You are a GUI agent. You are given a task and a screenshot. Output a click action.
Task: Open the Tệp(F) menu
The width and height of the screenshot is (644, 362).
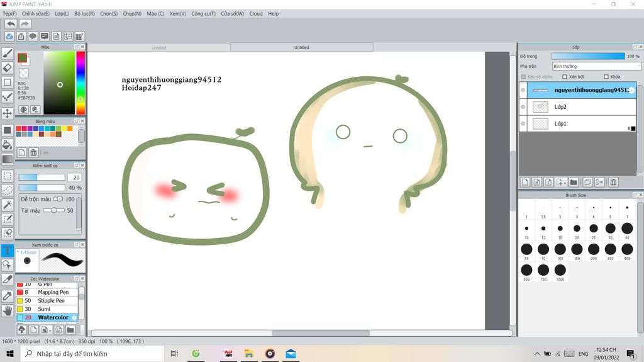coord(9,14)
